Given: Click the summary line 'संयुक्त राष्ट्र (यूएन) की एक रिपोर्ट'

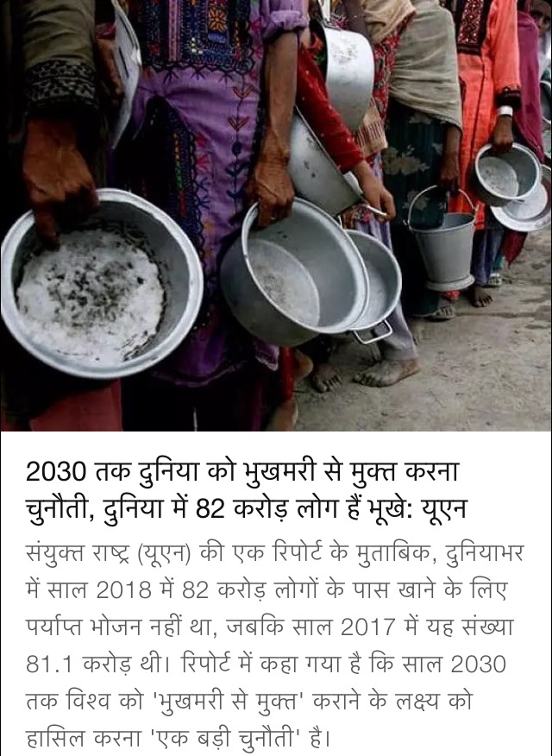Looking at the screenshot, I should click(273, 552).
